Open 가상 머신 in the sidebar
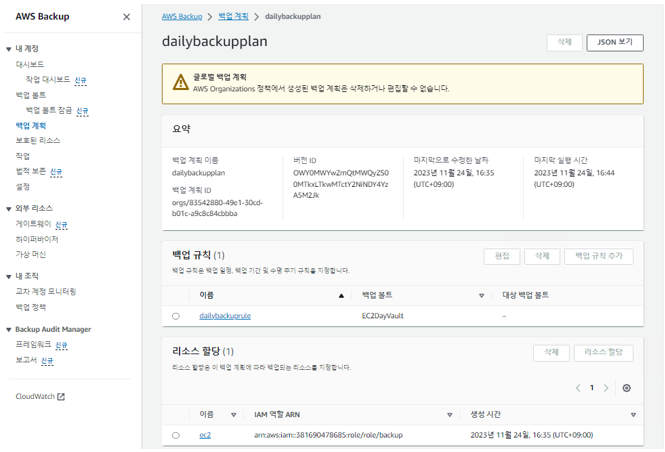The width and height of the screenshot is (665, 452). (x=31, y=254)
